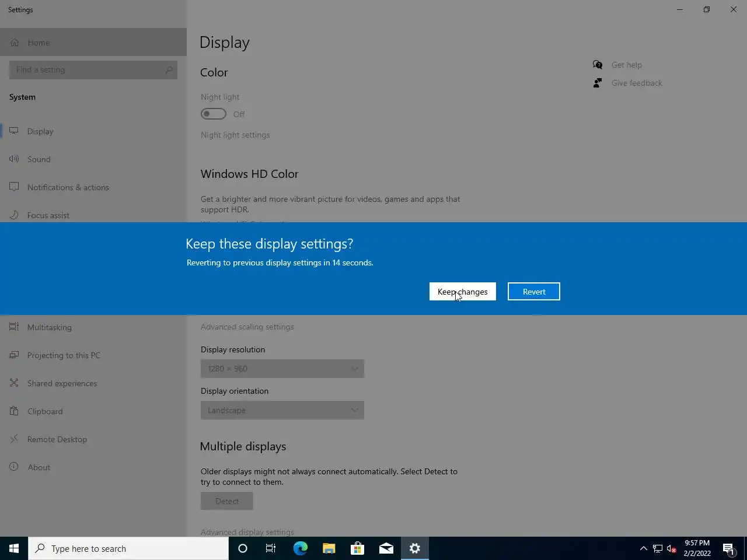Open the Display orientation dropdown
The image size is (747, 560).
[x=282, y=410]
